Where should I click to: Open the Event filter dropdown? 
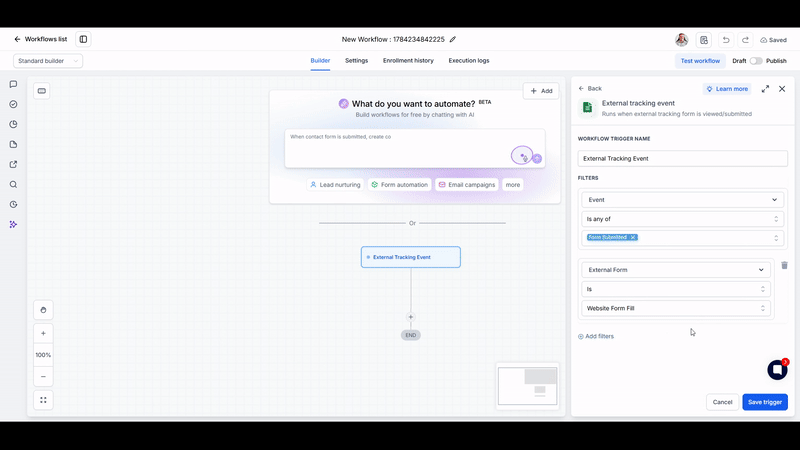tap(683, 200)
